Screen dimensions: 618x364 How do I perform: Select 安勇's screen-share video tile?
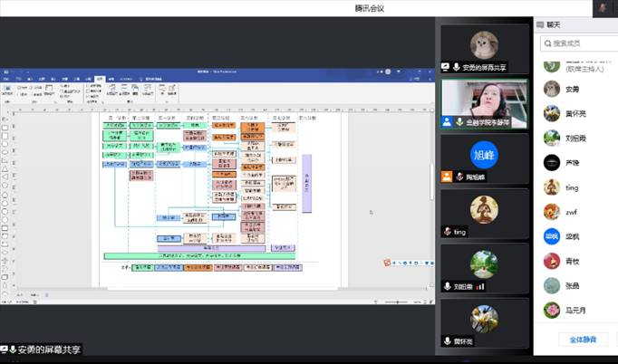click(484, 49)
